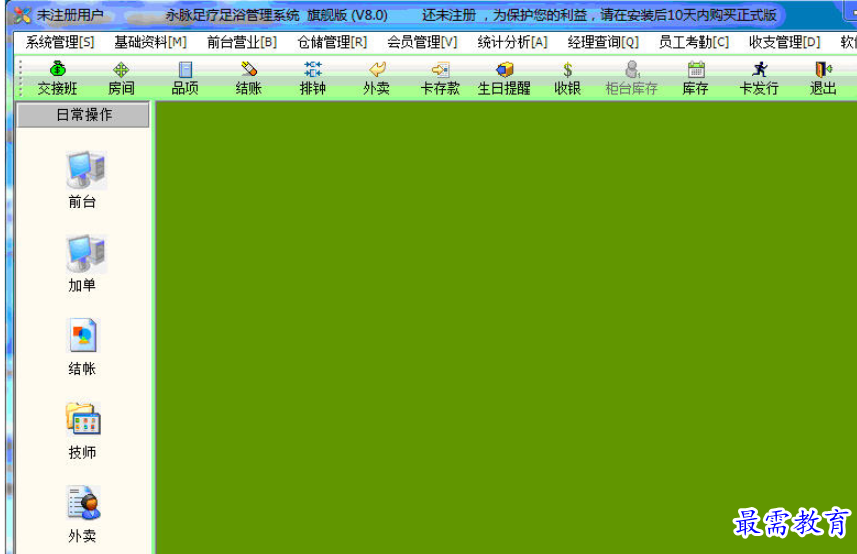Click the 外卖 takeout icon in the toolbar

(377, 79)
